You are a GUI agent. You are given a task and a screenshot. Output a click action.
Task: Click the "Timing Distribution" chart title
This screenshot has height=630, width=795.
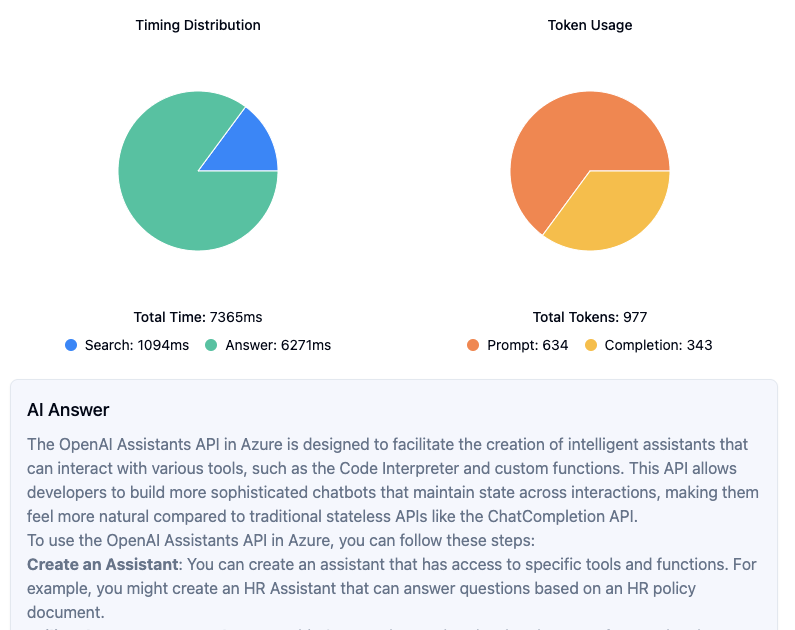pos(198,25)
